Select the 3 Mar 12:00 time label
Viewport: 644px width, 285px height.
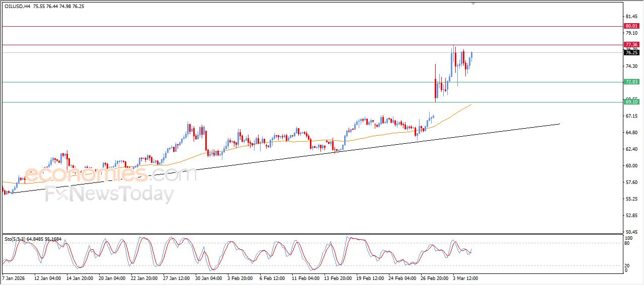[464, 277]
